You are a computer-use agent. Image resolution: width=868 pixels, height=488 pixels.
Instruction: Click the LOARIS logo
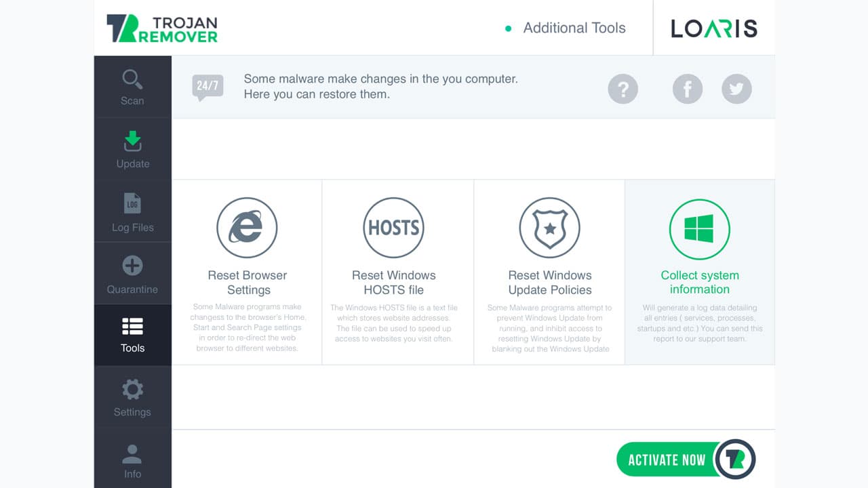point(714,28)
